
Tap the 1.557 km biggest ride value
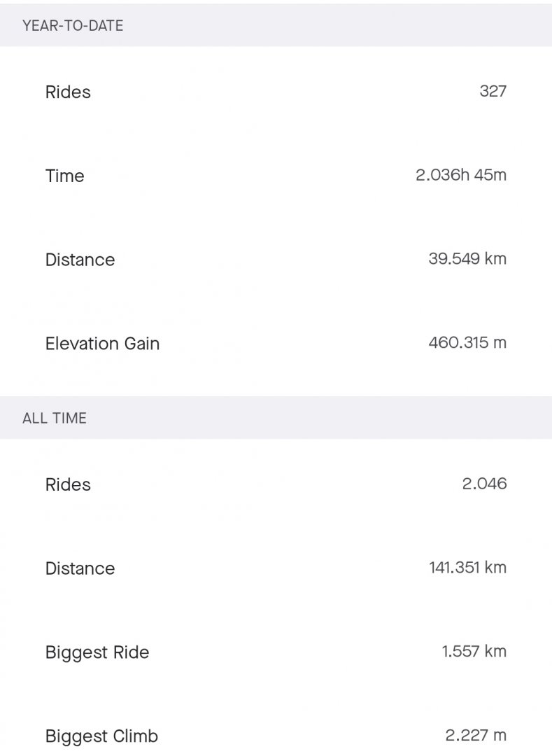point(474,652)
